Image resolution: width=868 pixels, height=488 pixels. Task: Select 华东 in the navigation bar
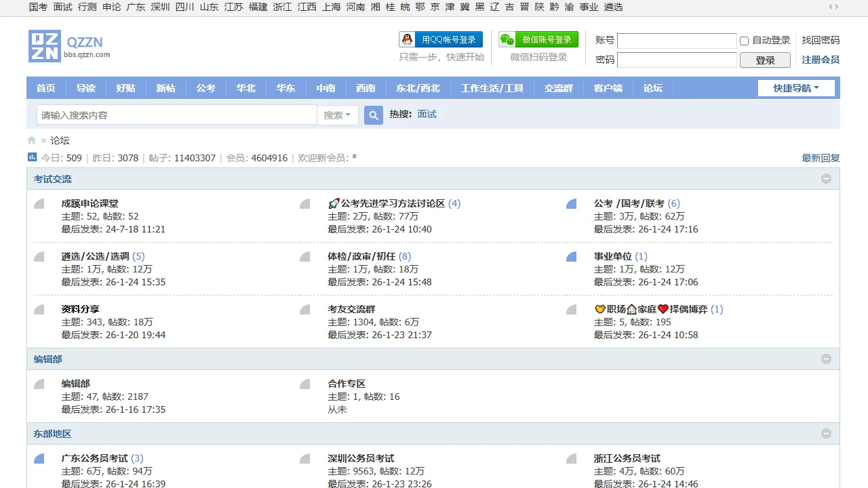285,88
